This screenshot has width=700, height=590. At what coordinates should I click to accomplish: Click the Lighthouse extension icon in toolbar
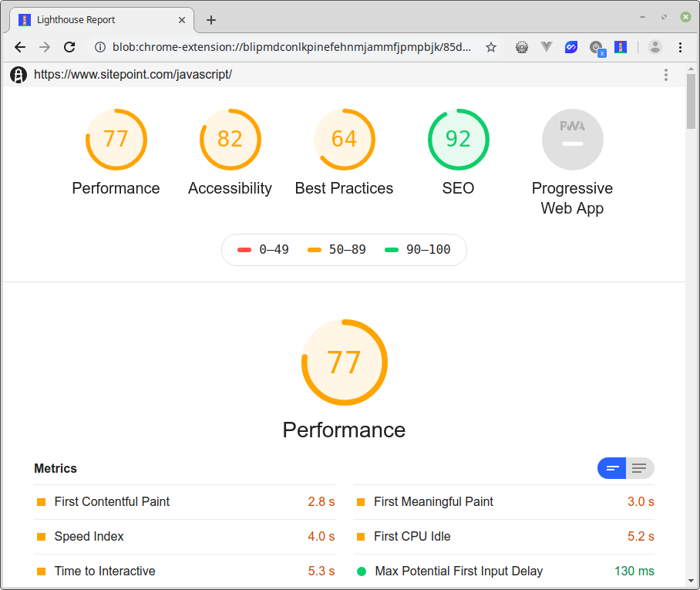point(620,47)
